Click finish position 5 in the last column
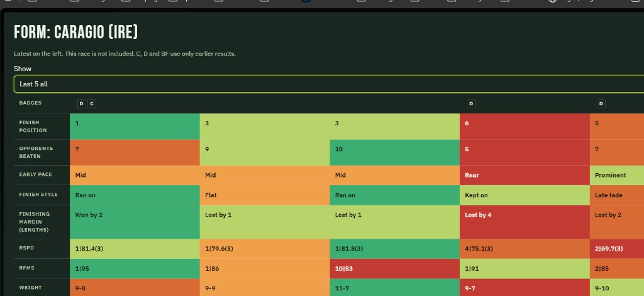The image size is (644, 296). tap(617, 127)
